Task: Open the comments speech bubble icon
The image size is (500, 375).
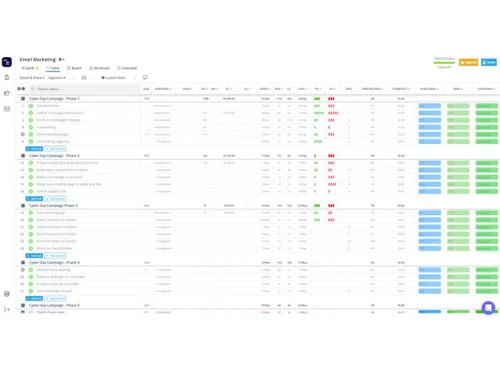Action: pyautogui.click(x=145, y=77)
